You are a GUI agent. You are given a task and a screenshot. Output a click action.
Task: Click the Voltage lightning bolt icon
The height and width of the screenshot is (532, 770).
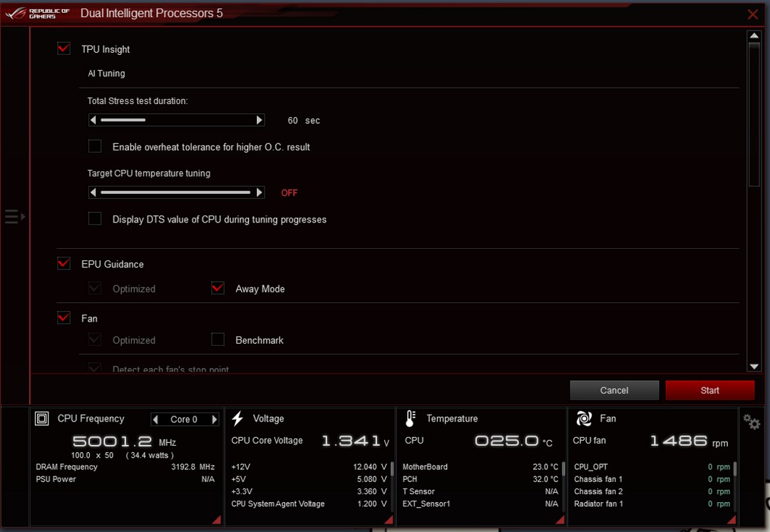click(x=237, y=419)
